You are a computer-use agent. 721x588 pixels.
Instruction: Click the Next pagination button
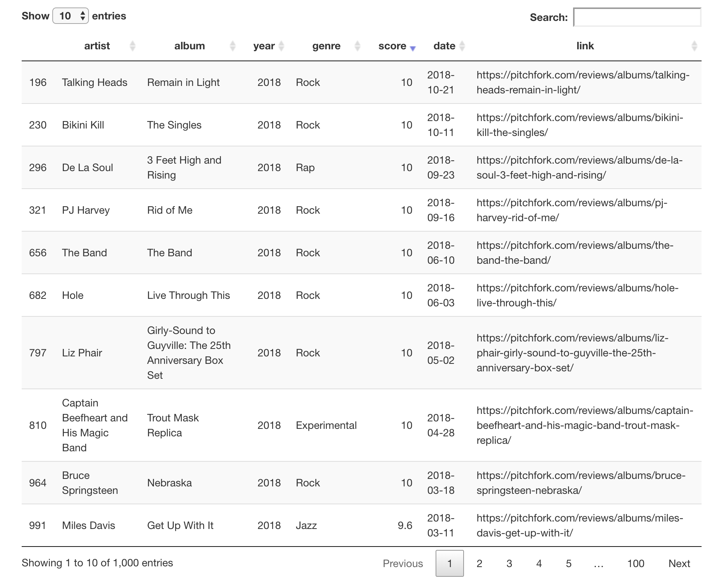point(679,563)
